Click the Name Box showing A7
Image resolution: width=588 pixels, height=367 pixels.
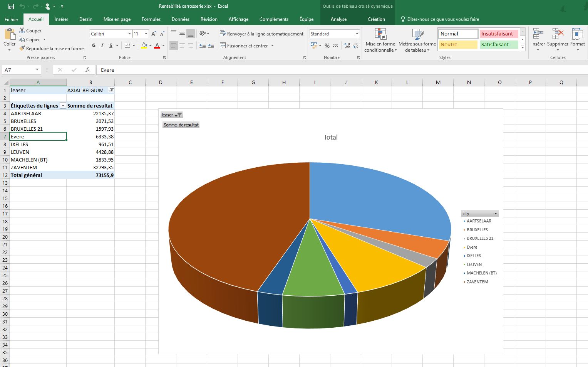pyautogui.click(x=21, y=70)
